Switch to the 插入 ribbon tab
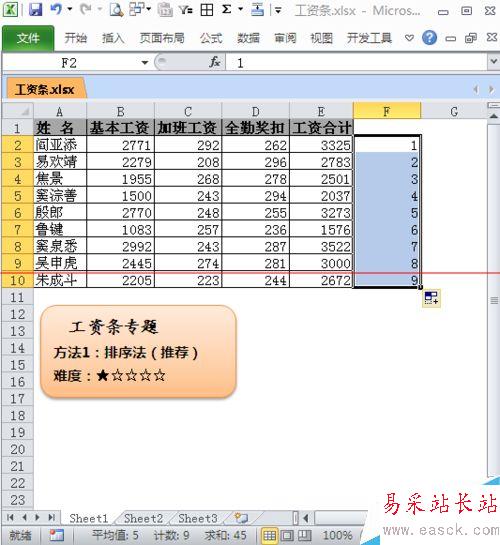Viewport: 500px width, 545px height. 113,38
